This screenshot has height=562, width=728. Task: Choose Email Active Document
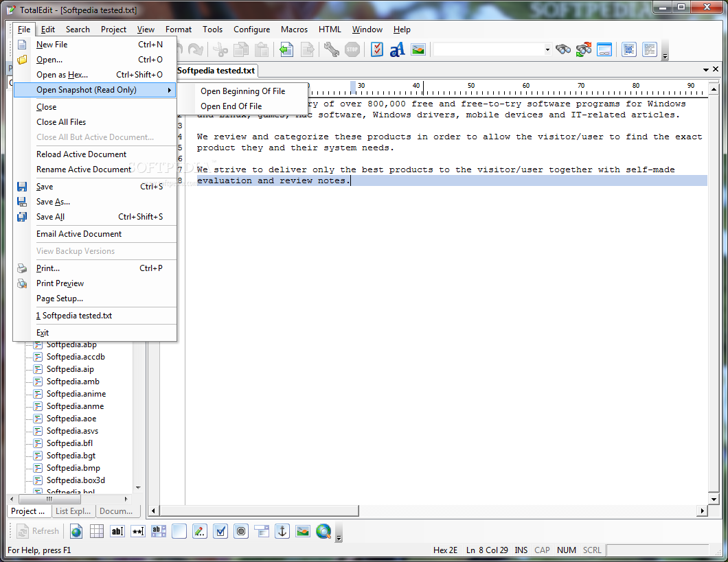(95, 234)
